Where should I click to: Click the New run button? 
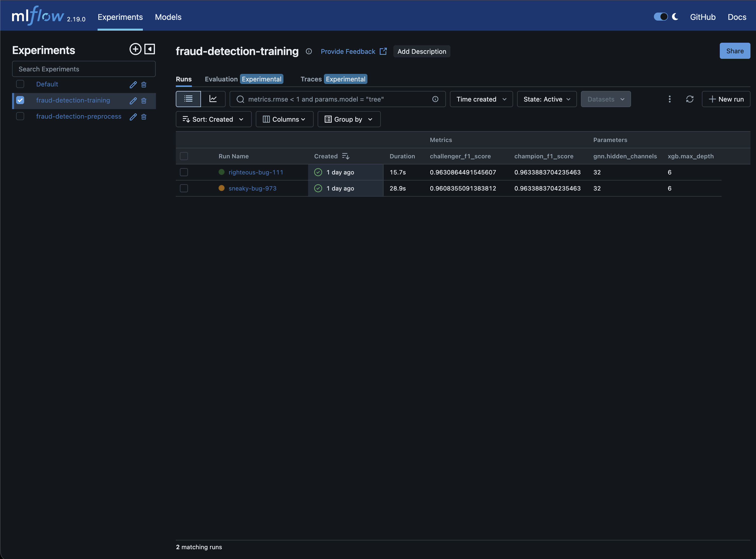(x=726, y=99)
